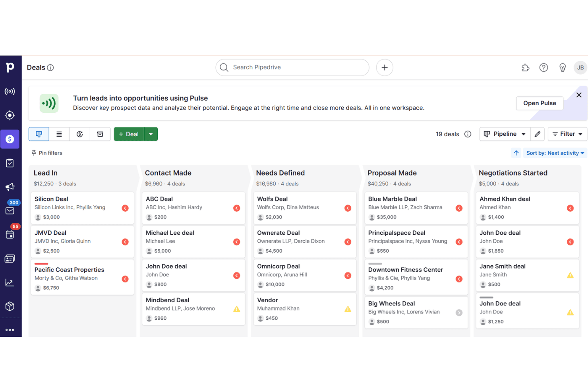Click the Open Pulse button
The width and height of the screenshot is (588, 392).
coord(540,103)
